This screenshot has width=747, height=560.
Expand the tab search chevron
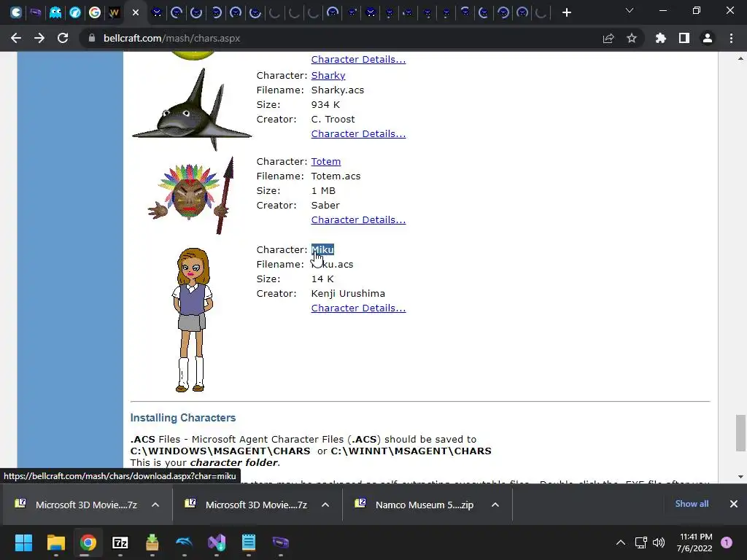pyautogui.click(x=630, y=10)
